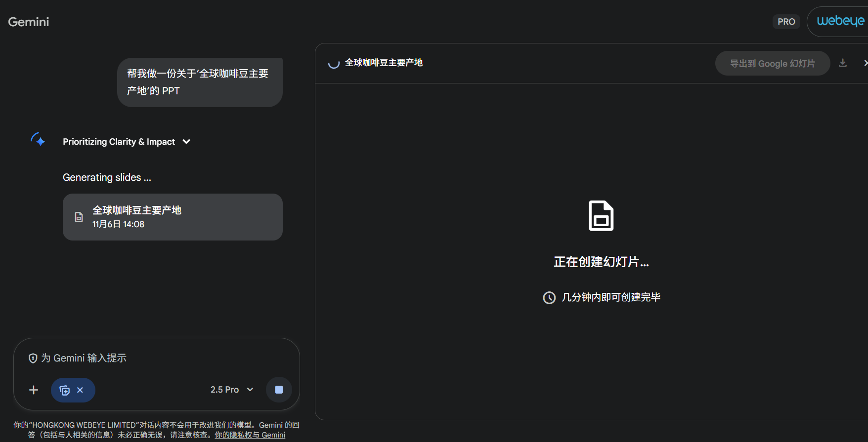
Task: Click the large slide icon in the canvas
Action: tap(601, 216)
